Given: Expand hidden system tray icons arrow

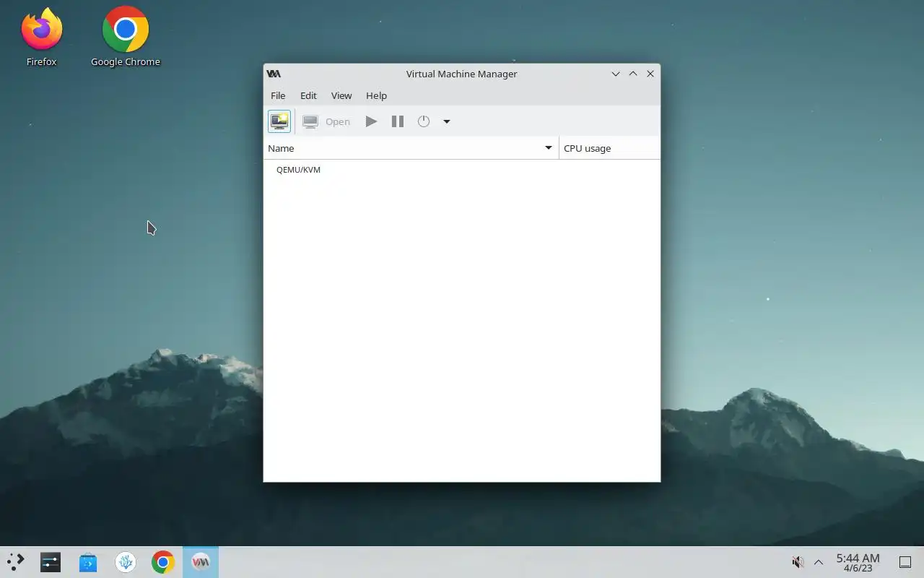Looking at the screenshot, I should (819, 562).
